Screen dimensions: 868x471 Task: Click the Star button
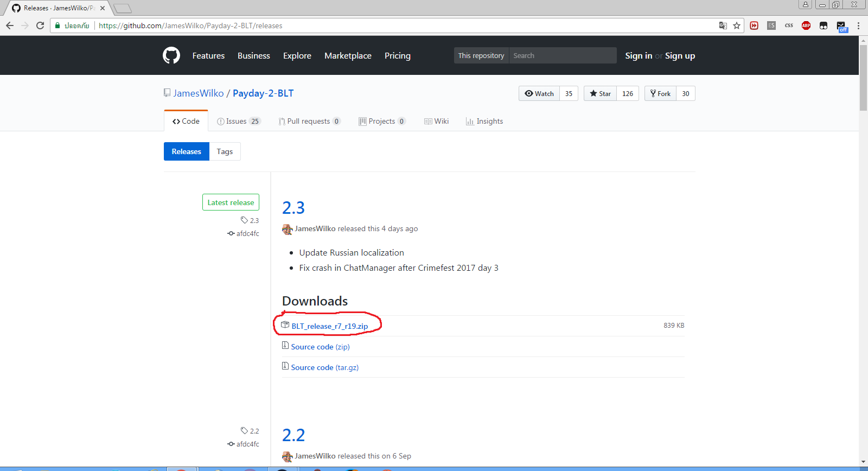tap(600, 93)
